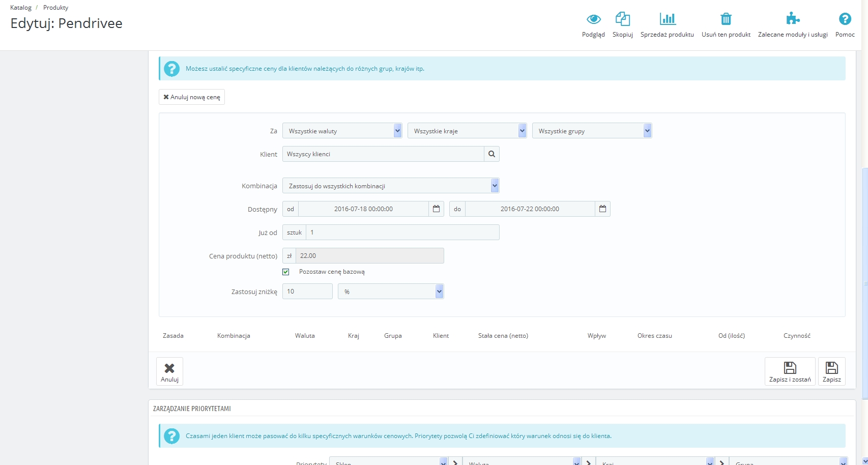Click Anuluj nową cenę button

(x=192, y=97)
